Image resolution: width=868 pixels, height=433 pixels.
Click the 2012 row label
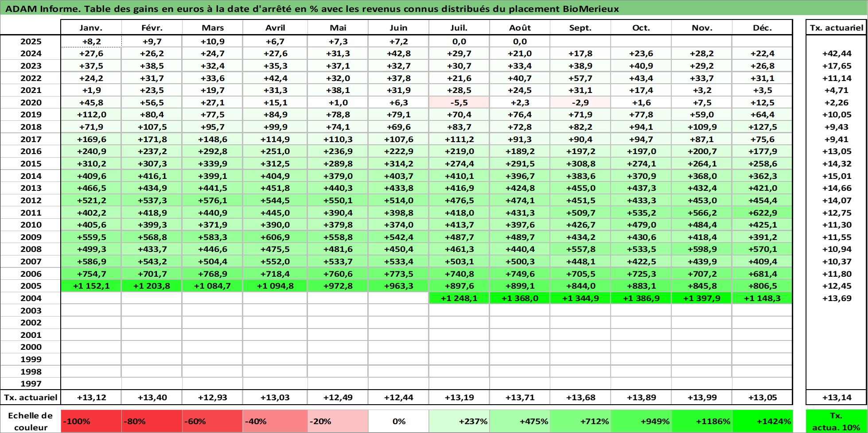[x=31, y=200]
